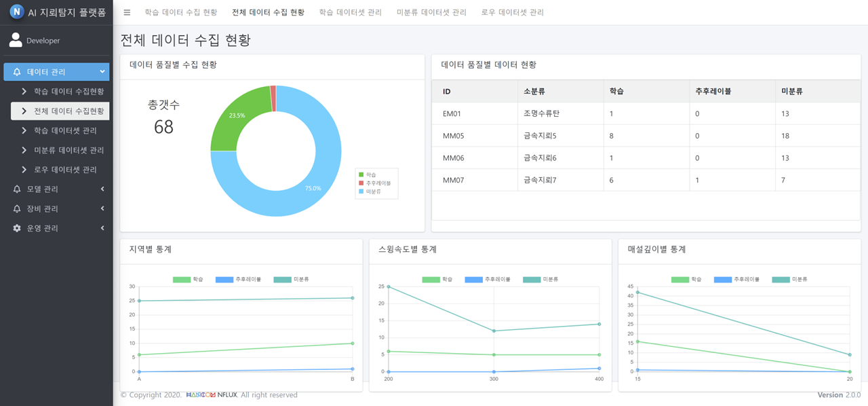The height and width of the screenshot is (406, 868).
Task: Toggle 추후레이블 legend in 스윙속도별 통계 chart
Action: [x=487, y=280]
